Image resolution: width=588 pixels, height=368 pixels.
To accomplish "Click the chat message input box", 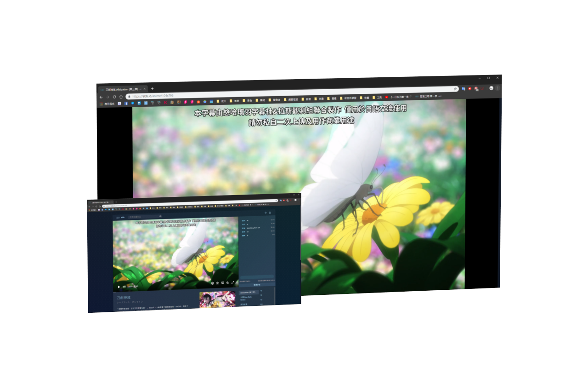I will click(x=257, y=277).
